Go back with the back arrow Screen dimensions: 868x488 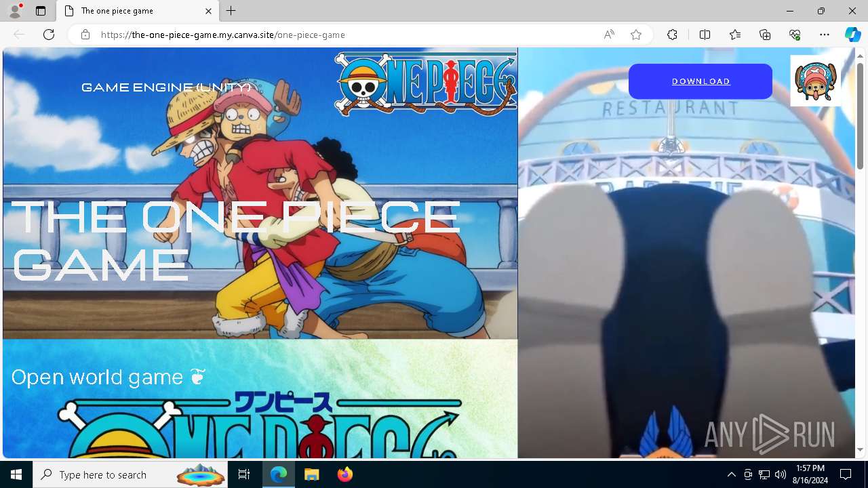coord(19,35)
